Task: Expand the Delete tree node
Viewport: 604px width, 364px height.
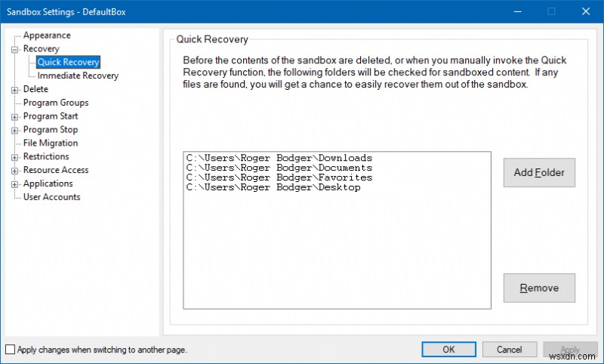Action: (x=14, y=90)
